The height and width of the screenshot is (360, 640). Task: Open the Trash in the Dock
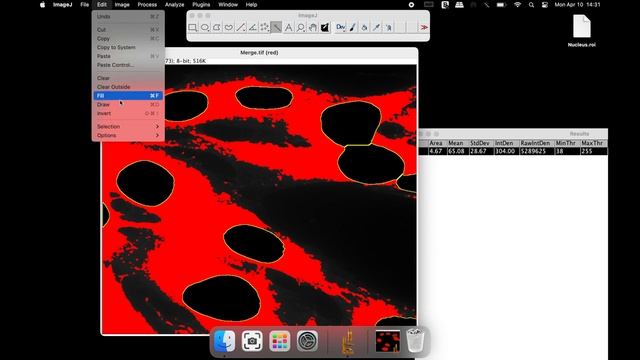(x=415, y=341)
